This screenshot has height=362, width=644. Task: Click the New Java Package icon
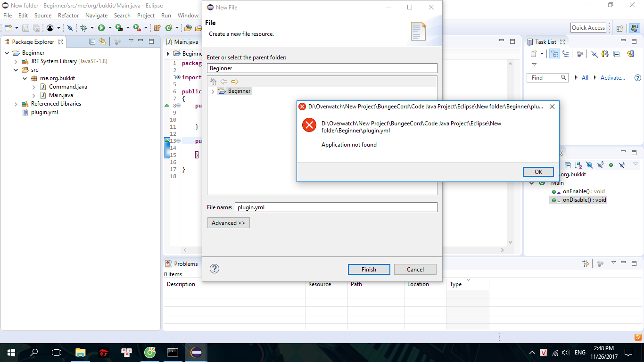(x=157, y=28)
